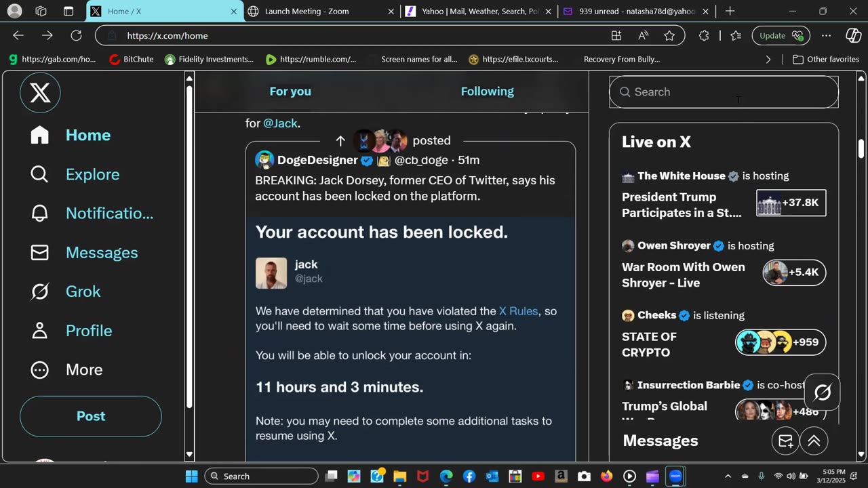Open the X Rules link
868x488 pixels.
pyautogui.click(x=518, y=311)
